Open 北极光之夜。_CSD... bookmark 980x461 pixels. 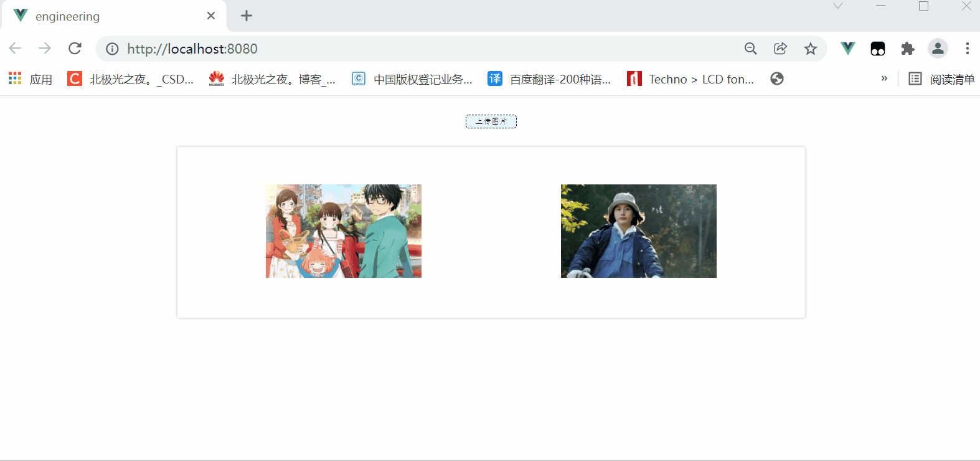131,79
